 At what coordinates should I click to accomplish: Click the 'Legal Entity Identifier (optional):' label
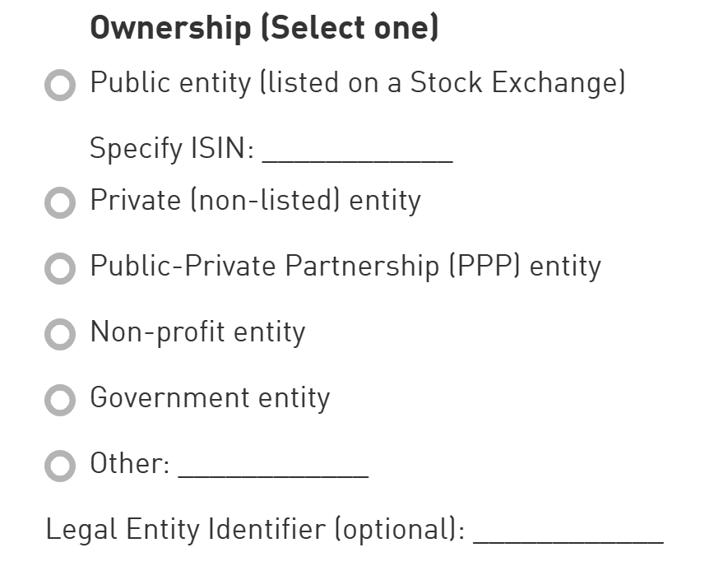coord(255,530)
